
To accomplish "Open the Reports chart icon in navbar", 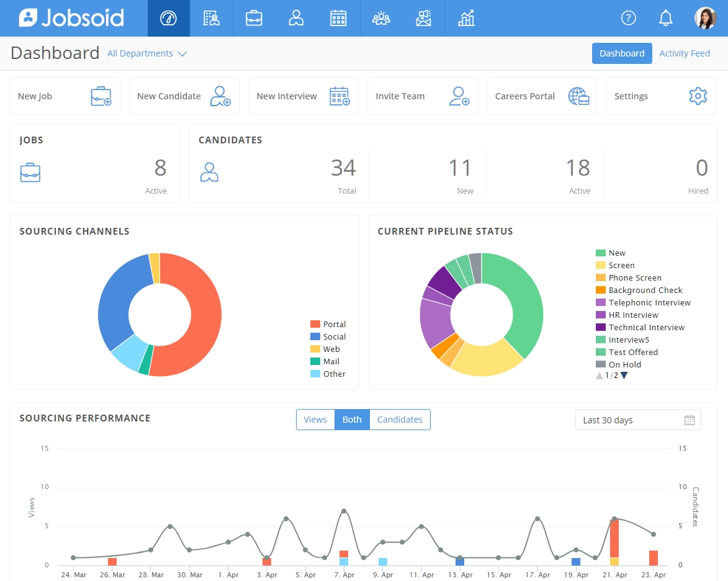I will pyautogui.click(x=466, y=18).
